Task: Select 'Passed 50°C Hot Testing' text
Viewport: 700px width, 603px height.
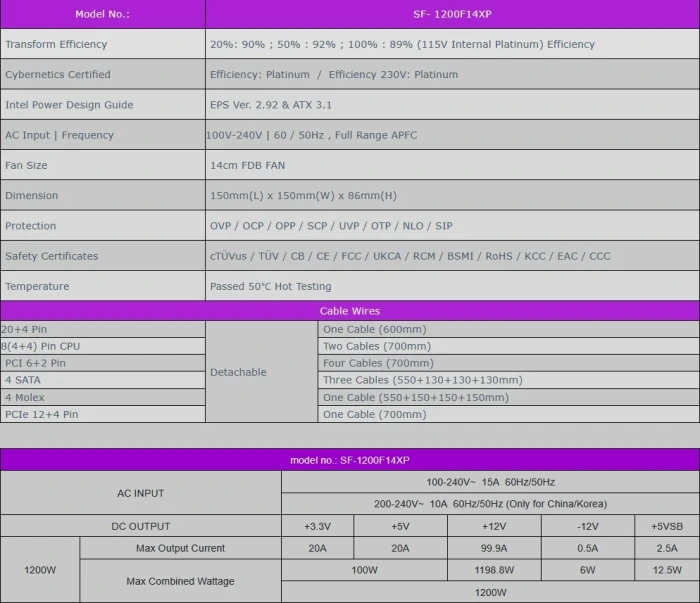Action: [x=270, y=287]
